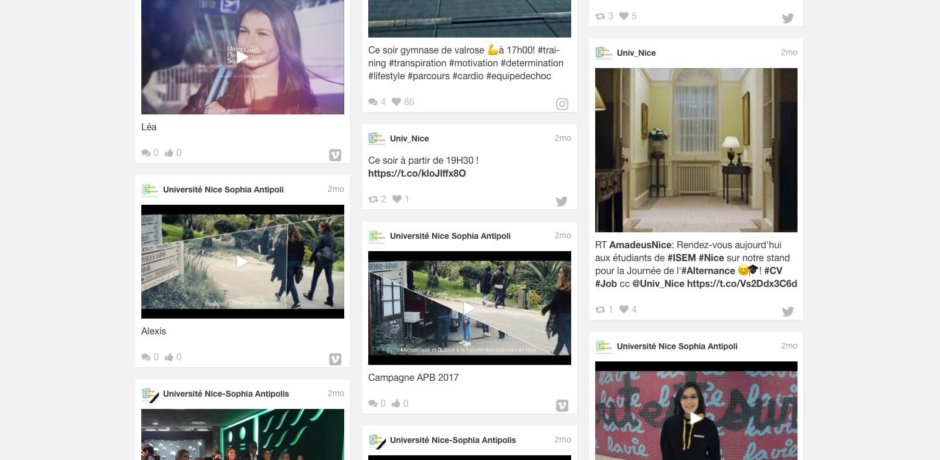940x460 pixels.
Task: Play the Léa video
Action: pos(242,57)
